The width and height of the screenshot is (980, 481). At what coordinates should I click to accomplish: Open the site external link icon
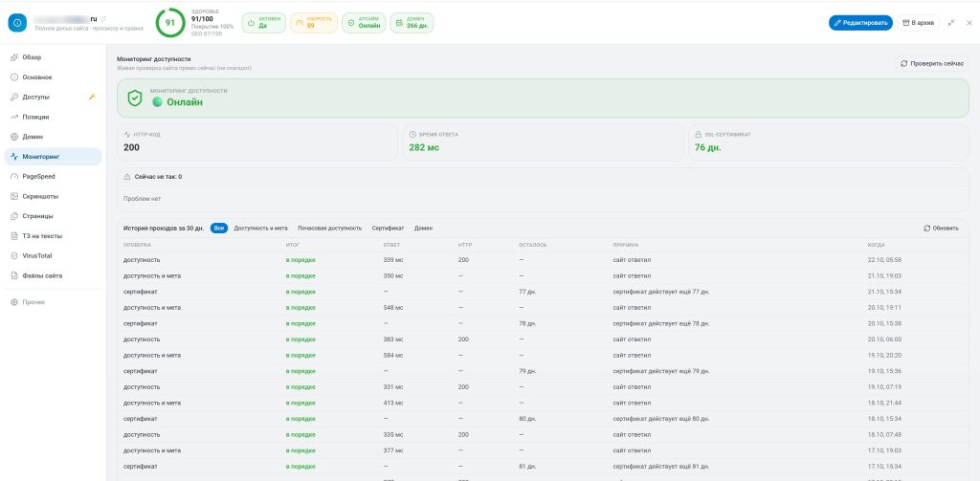(x=103, y=19)
